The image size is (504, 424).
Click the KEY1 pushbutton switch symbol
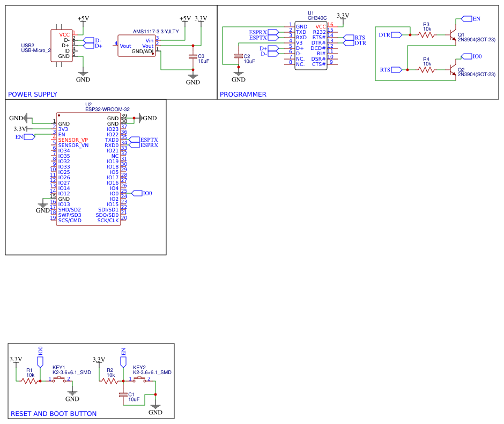pyautogui.click(x=59, y=379)
